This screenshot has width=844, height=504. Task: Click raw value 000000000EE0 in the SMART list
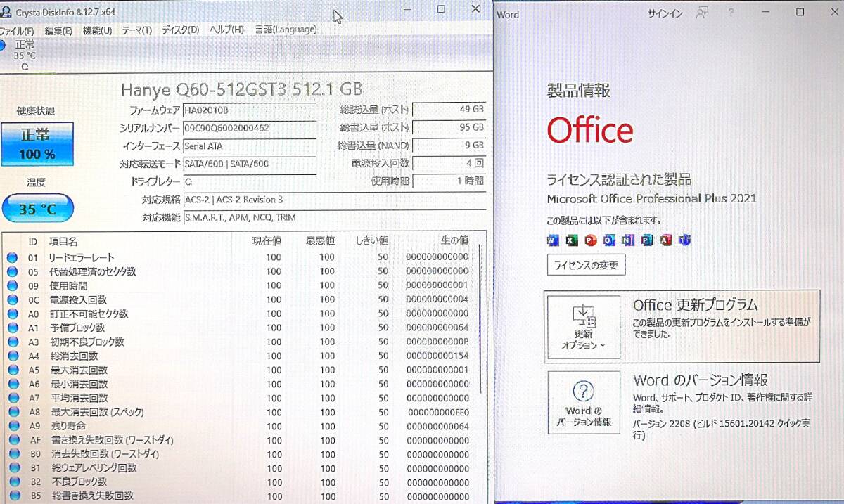(x=438, y=412)
